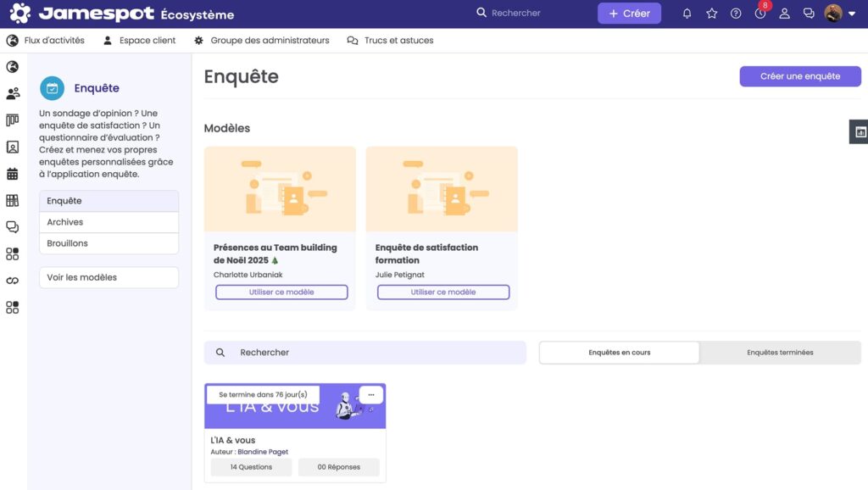
Task: Select Brouillons in the side panel
Action: [x=109, y=243]
